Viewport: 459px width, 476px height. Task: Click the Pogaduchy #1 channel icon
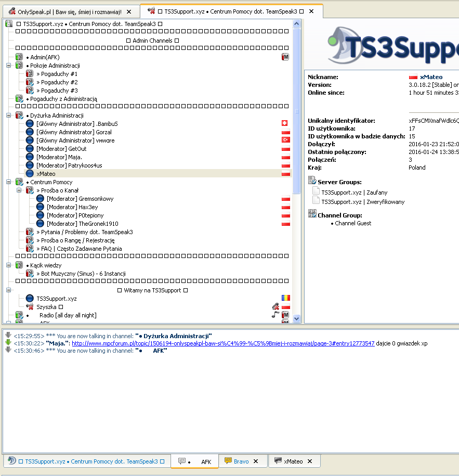[x=30, y=74]
